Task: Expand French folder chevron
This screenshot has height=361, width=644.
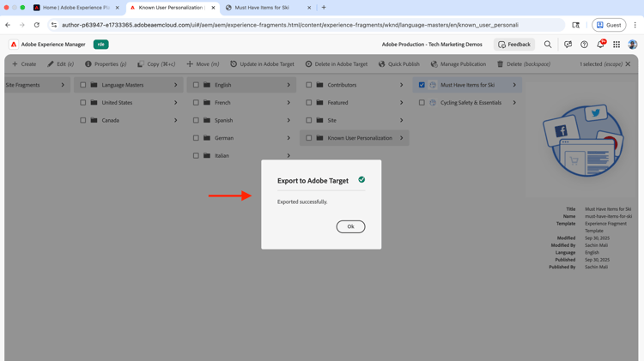Action: [x=289, y=103]
